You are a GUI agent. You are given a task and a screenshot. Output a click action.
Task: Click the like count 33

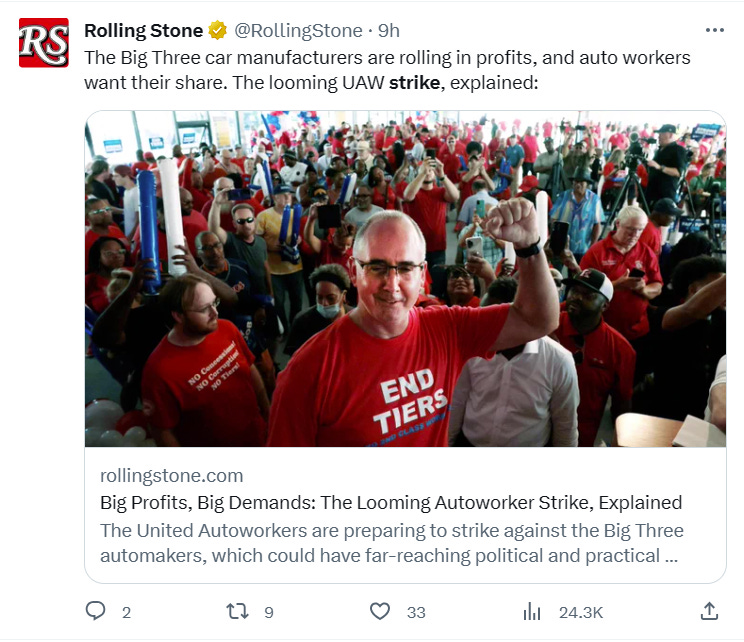click(x=416, y=613)
